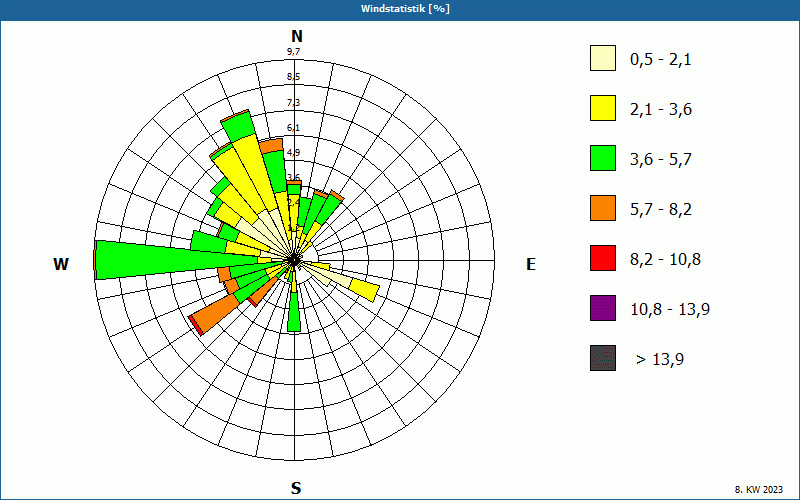Click the legend label '2,1 - 3,6'
The height and width of the screenshot is (500, 800).
click(x=661, y=110)
